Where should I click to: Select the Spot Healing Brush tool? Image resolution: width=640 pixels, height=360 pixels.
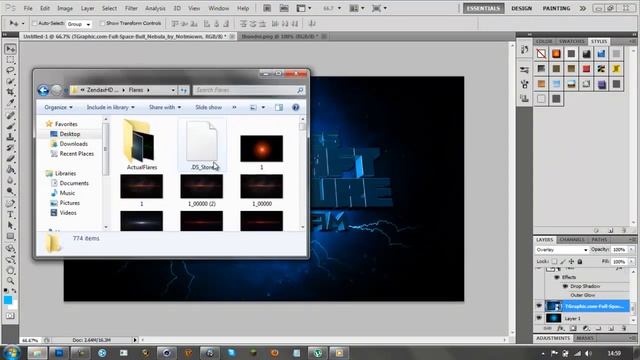point(11,116)
